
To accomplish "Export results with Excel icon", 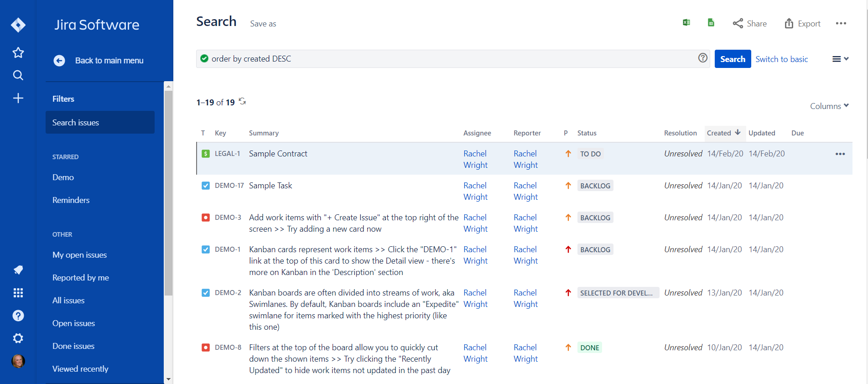I will click(686, 22).
